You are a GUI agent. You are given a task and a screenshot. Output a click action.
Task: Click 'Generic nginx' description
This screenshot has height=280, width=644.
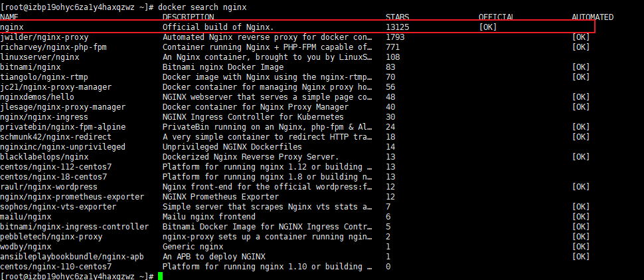pyautogui.click(x=193, y=247)
